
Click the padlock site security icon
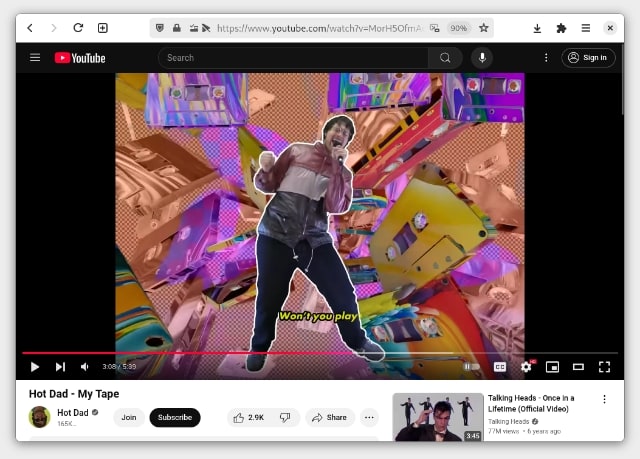point(176,28)
